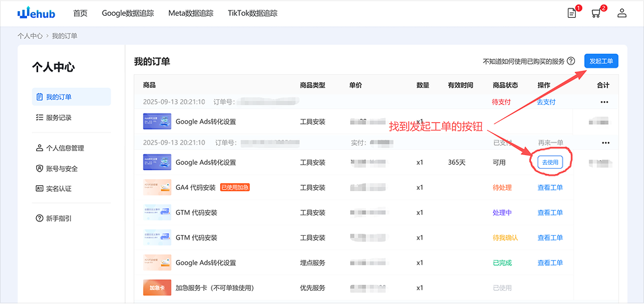Click 个人中心 in breadcrumb
This screenshot has height=304, width=644.
[x=30, y=36]
